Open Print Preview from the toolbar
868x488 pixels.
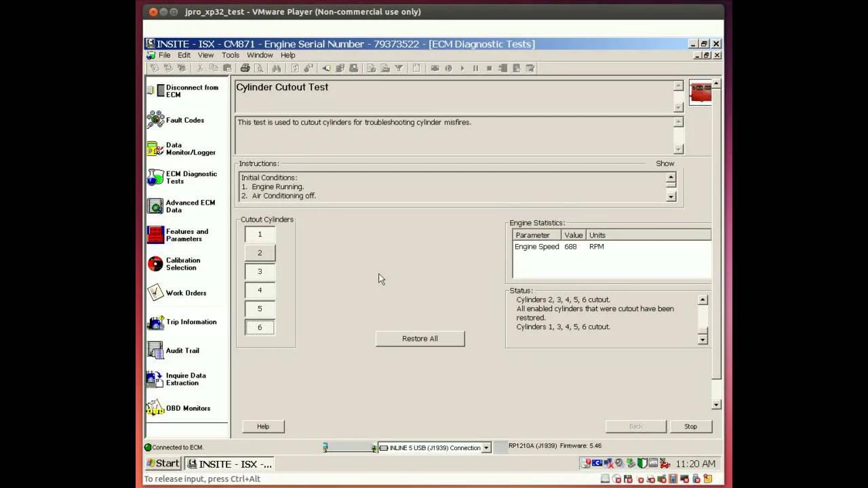258,68
